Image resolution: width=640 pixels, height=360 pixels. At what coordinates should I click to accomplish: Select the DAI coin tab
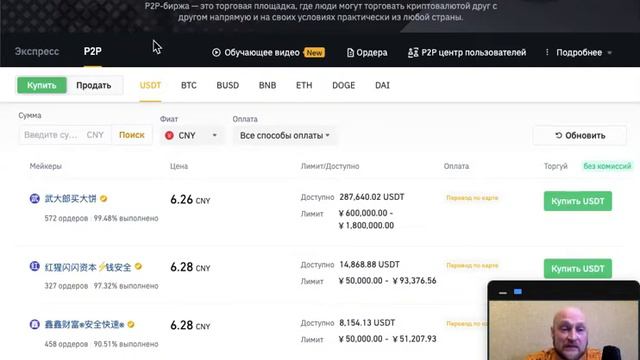click(382, 85)
